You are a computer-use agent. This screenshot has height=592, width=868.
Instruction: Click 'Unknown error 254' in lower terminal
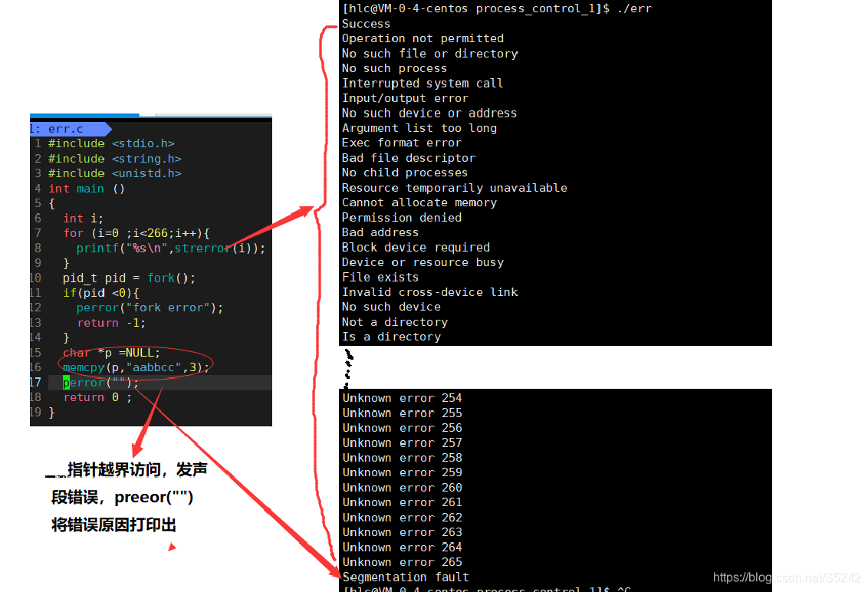pyautogui.click(x=402, y=398)
